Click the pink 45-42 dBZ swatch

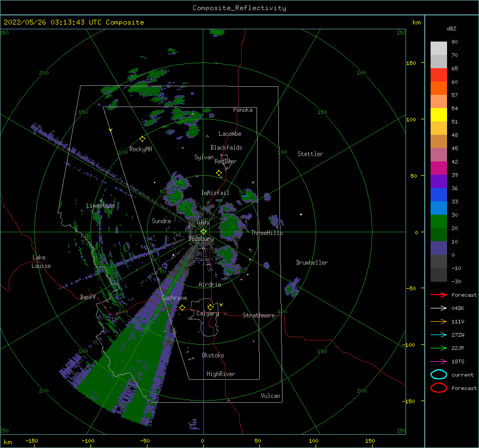coord(439,154)
